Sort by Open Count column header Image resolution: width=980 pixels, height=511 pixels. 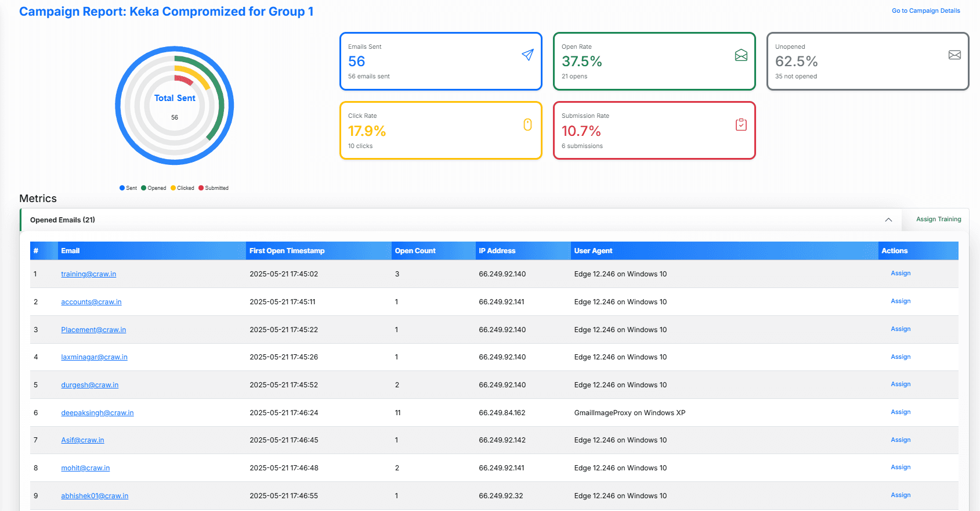click(415, 251)
